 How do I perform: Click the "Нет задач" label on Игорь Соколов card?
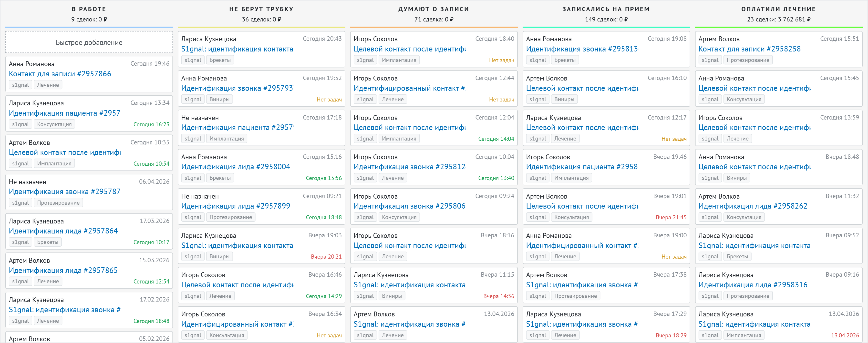point(502,60)
